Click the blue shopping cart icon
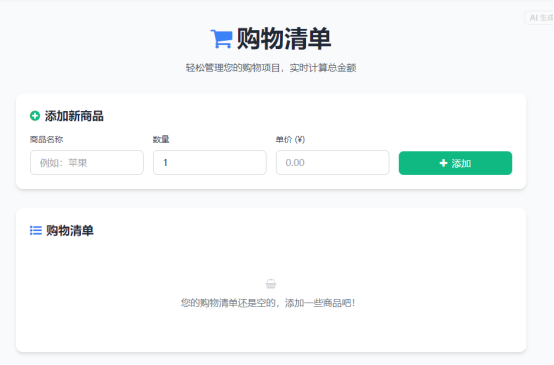The height and width of the screenshot is (365, 554). coord(222,39)
